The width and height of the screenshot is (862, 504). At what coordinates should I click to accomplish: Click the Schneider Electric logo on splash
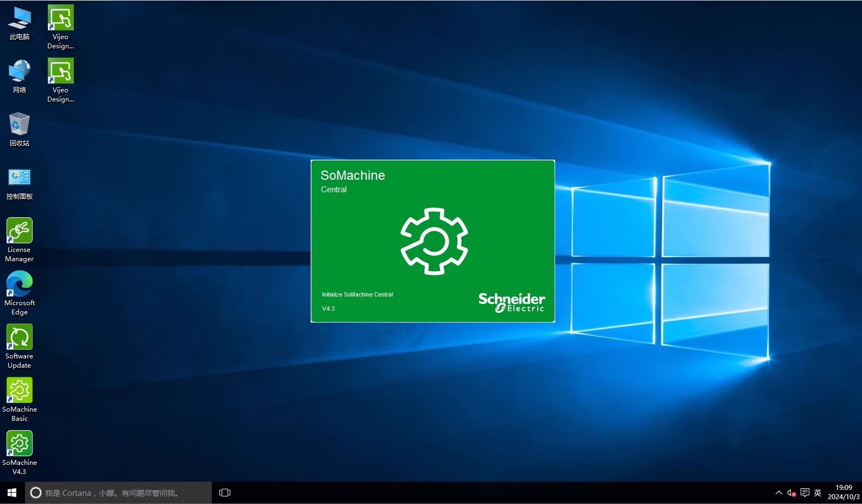[x=512, y=303]
